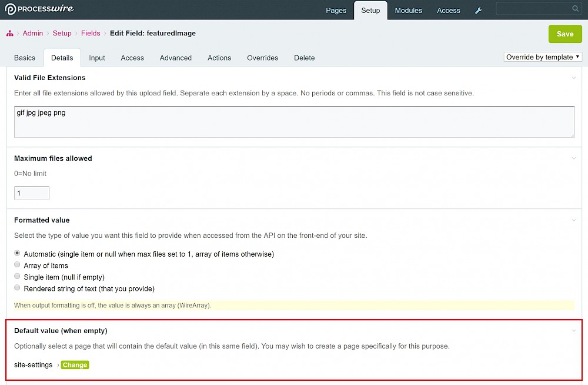Click the maximum files number field
Image resolution: width=588 pixels, height=385 pixels.
tap(32, 193)
